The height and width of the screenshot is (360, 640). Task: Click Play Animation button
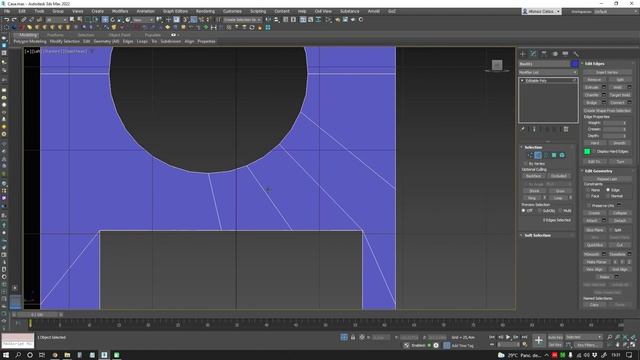coord(508,337)
